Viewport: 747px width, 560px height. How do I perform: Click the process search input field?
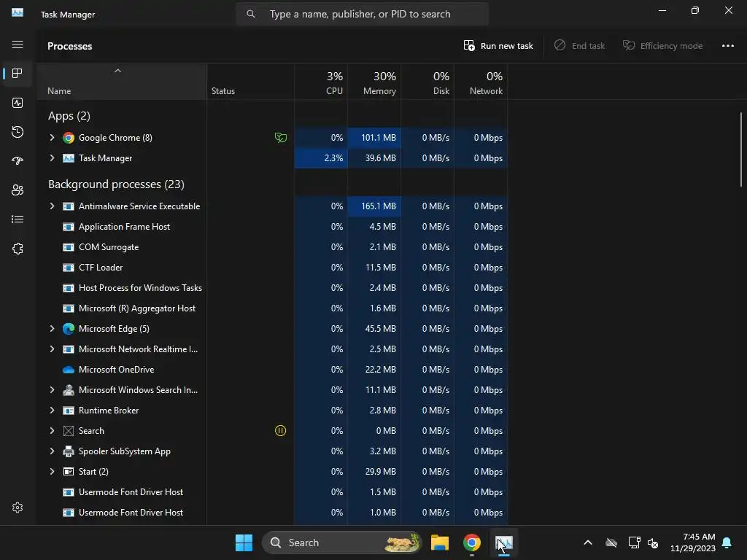point(363,15)
